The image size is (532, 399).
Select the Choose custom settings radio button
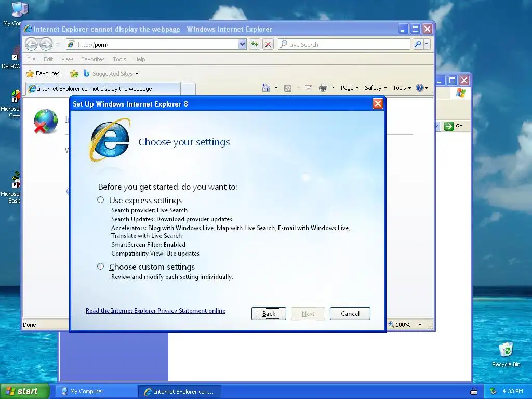pyautogui.click(x=100, y=267)
